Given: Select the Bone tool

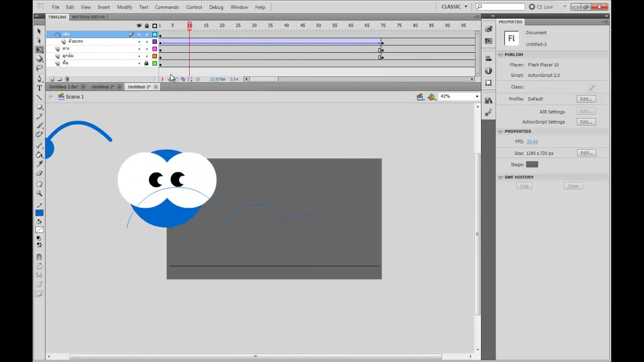Looking at the screenshot, I should point(39,145).
